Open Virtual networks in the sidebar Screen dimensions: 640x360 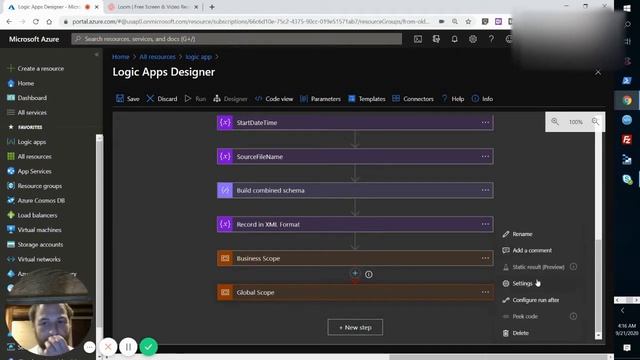point(34,260)
